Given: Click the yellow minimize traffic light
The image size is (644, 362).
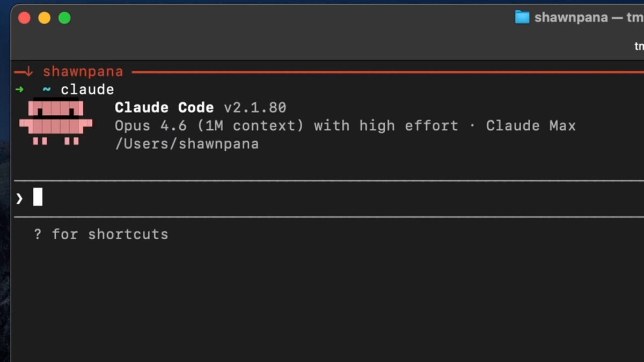Looking at the screenshot, I should pyautogui.click(x=44, y=17).
